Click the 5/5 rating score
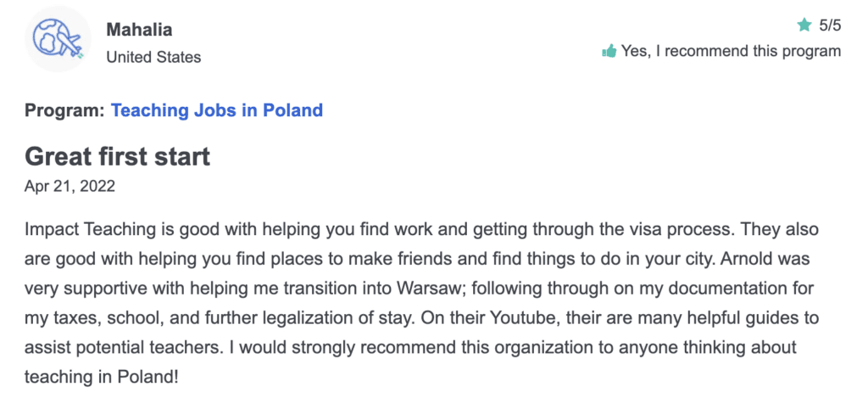Viewport: 868px width, 409px height. (x=829, y=25)
